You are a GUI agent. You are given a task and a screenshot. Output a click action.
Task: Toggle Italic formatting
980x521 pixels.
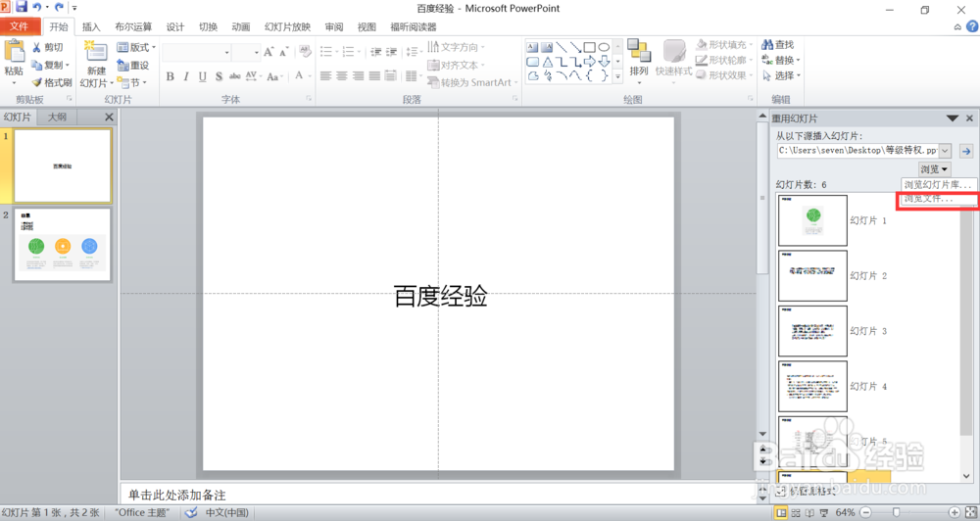[x=186, y=76]
